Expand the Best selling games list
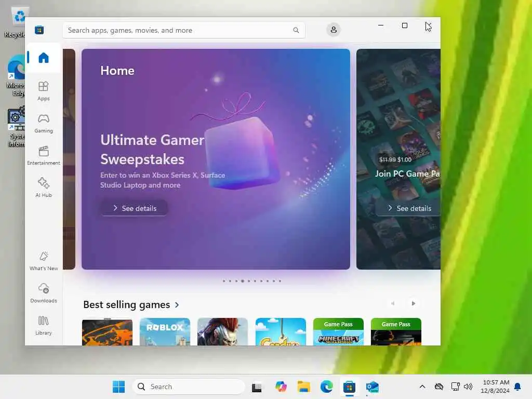The width and height of the screenshot is (532, 399). [131, 304]
